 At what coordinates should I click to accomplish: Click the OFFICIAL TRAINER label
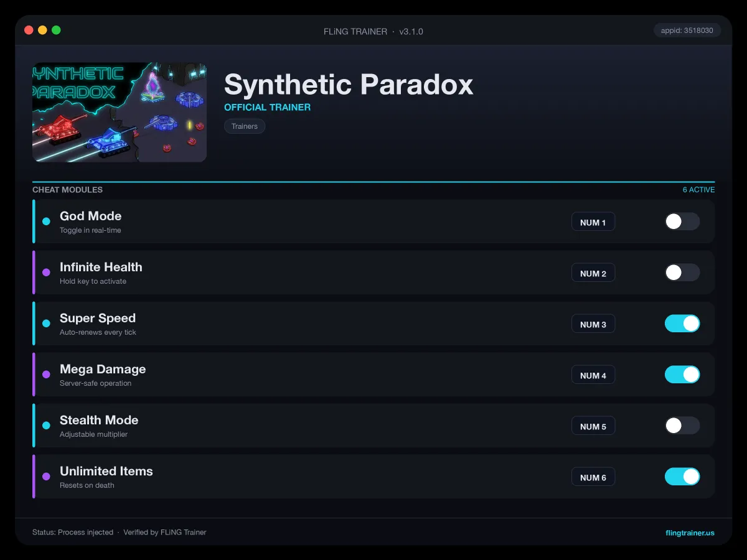click(x=267, y=107)
